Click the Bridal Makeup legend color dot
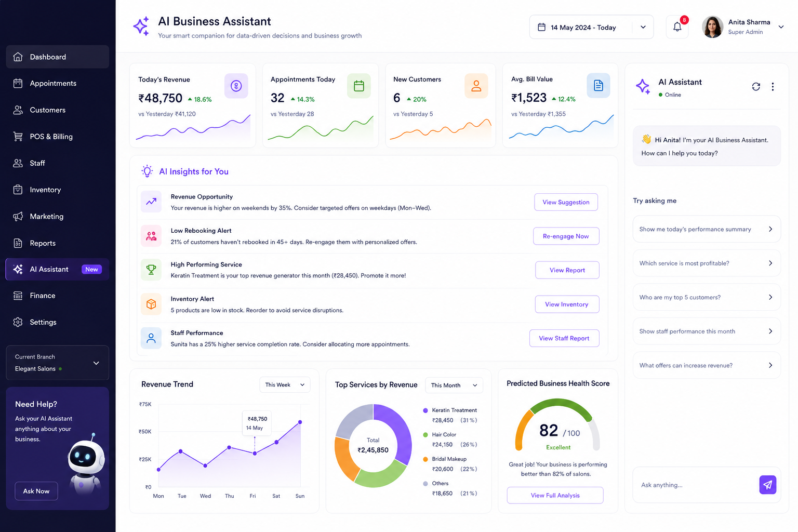This screenshot has width=798, height=532. click(425, 459)
